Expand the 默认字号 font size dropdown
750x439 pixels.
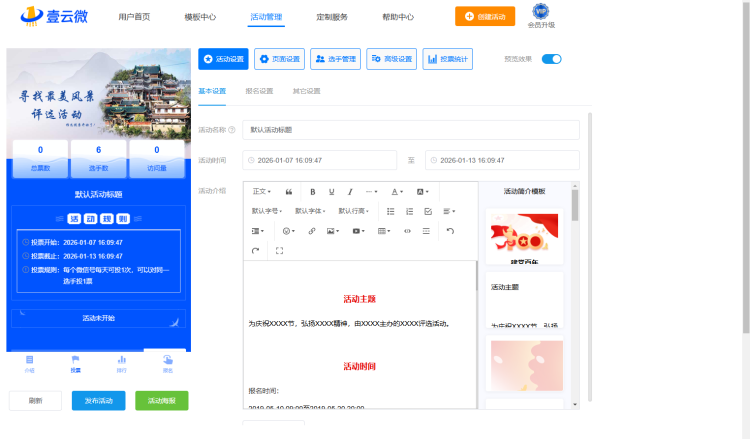[266, 211]
